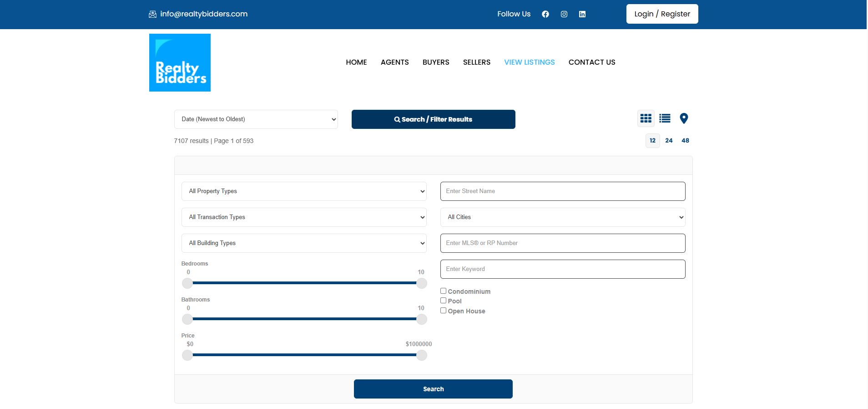Show listings on map view

point(683,118)
